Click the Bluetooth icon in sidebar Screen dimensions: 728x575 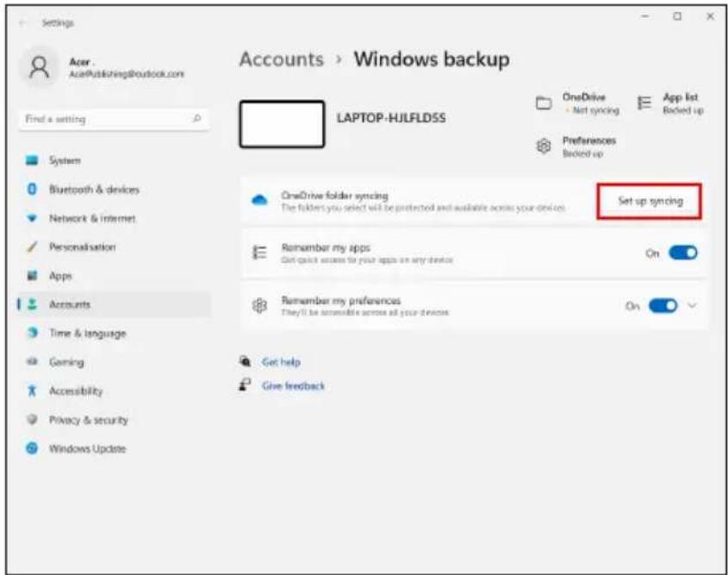(x=32, y=189)
